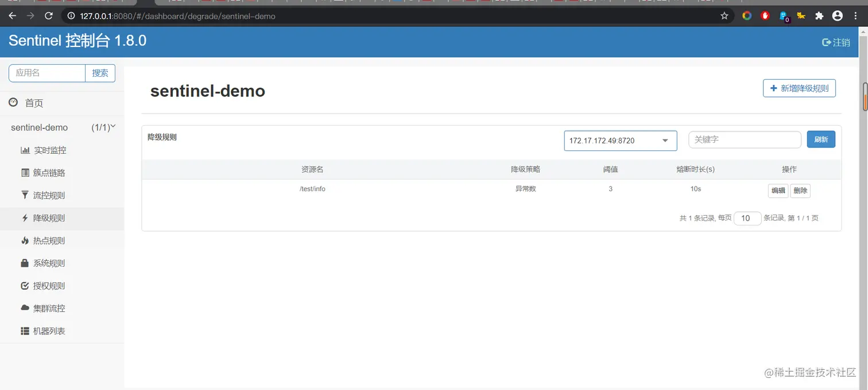Viewport: 868px width, 390px height.
Task: Open the machine dropdown 172.17.172.49:8720
Action: (621, 140)
